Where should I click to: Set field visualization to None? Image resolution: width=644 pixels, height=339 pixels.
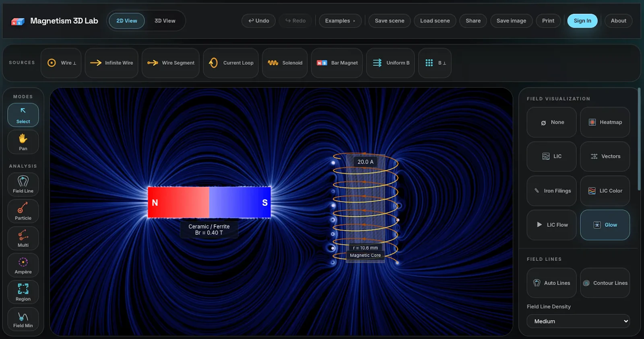[551, 122]
